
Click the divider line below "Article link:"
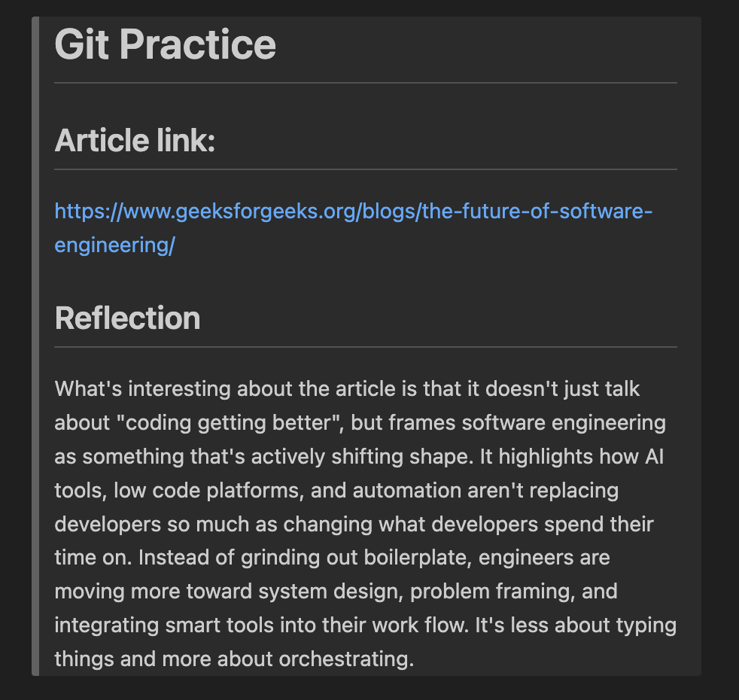[x=366, y=169]
